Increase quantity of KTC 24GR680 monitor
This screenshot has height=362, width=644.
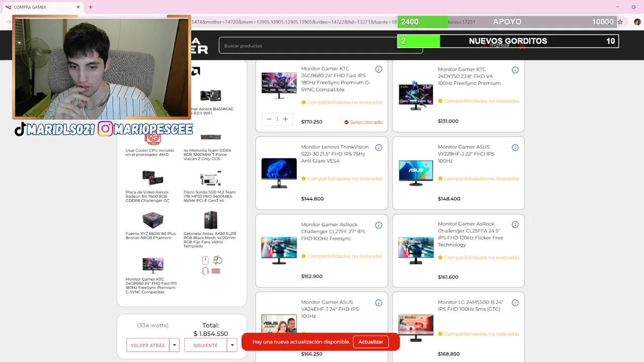[x=285, y=119]
